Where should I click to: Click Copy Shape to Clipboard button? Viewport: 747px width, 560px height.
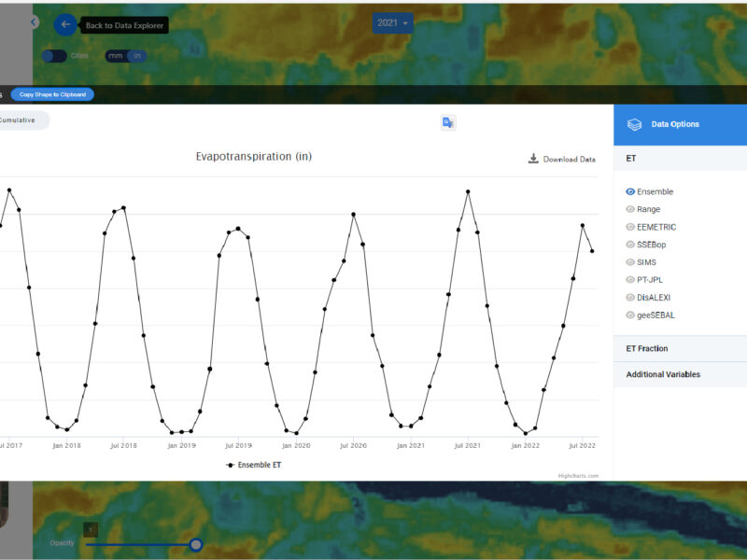click(x=52, y=94)
